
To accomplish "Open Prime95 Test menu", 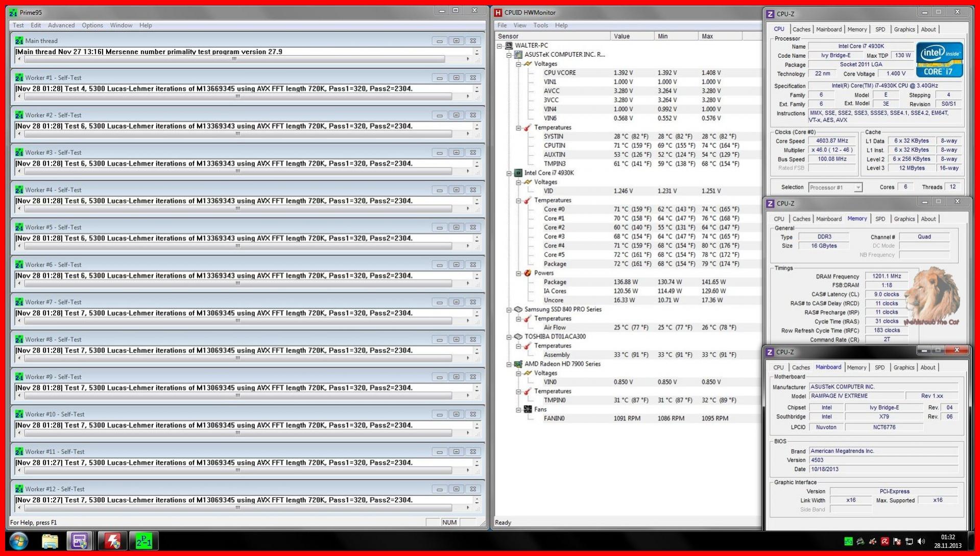I will (x=18, y=25).
